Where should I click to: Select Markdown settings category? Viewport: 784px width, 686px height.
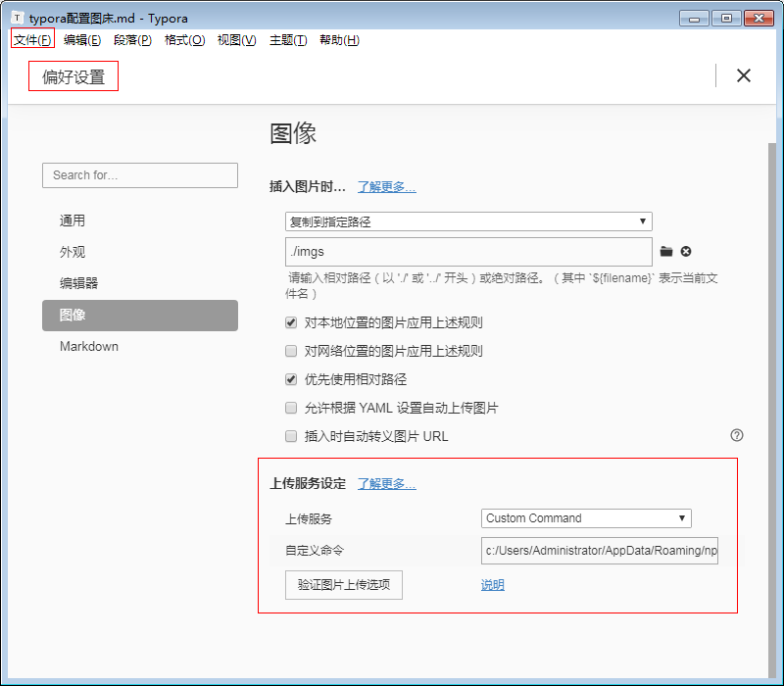tap(140, 347)
